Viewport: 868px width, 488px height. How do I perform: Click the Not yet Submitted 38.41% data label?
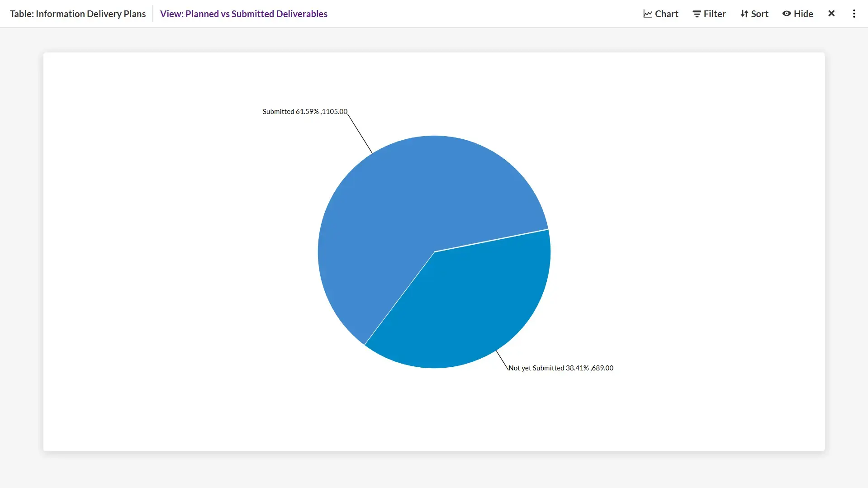(x=560, y=368)
